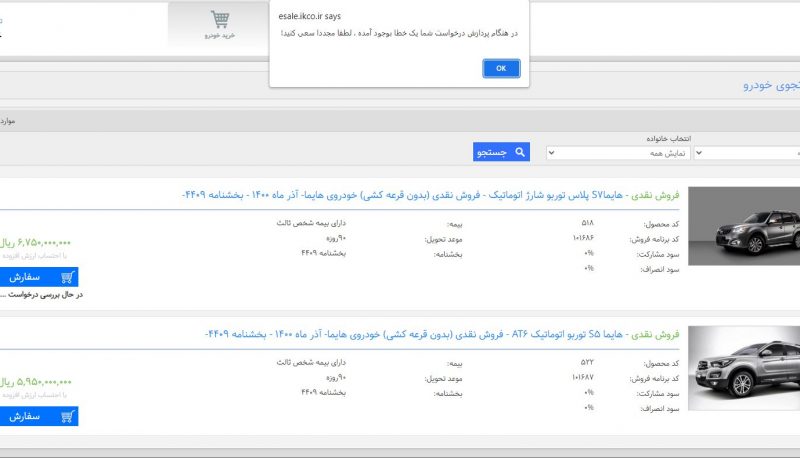Screen dimensions: 800x458
Task: Select sales program code ۱۰۱۶۸۷
Action: coord(583,377)
